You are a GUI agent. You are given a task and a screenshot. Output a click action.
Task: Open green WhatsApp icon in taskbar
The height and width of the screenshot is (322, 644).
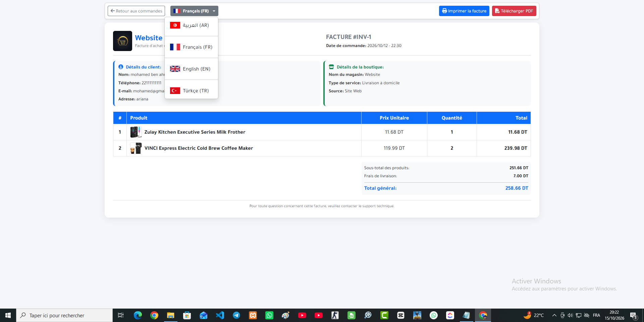point(269,315)
